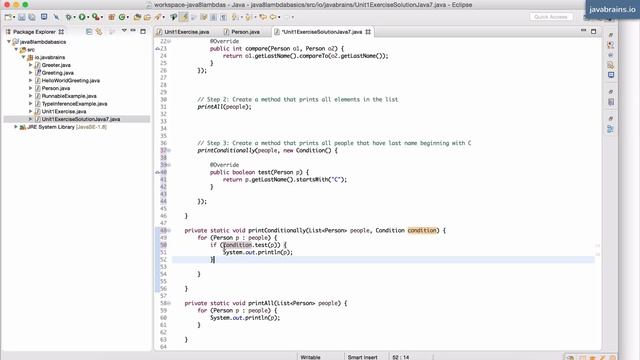Click the Previous Annotation icon

tap(248, 17)
